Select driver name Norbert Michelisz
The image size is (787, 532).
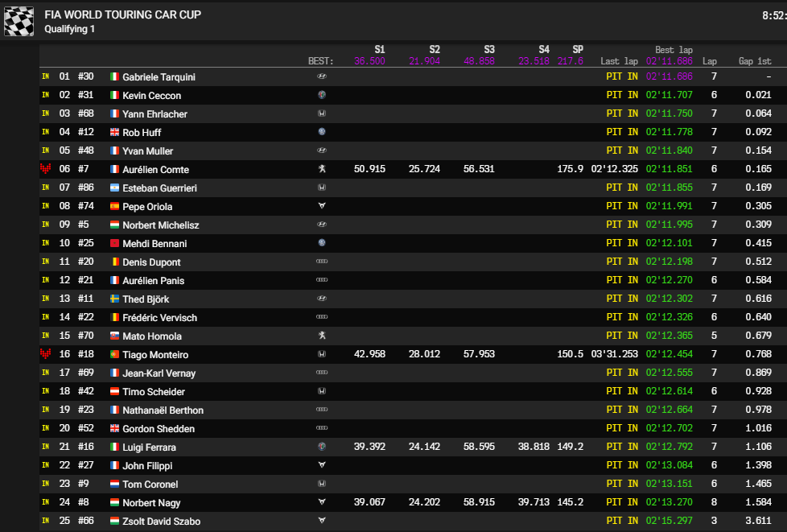(160, 225)
